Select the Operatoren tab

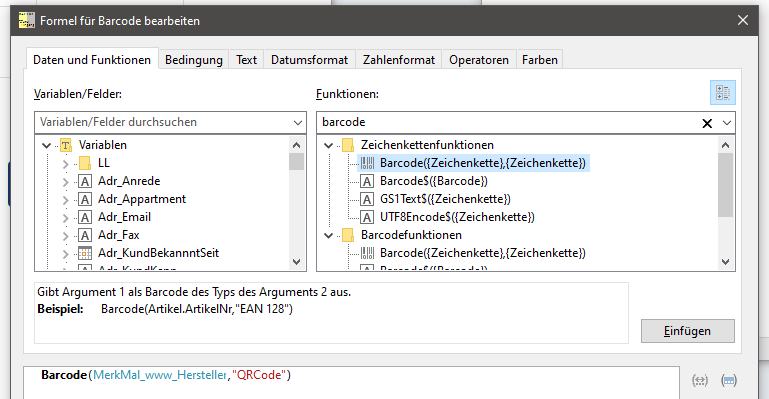click(x=479, y=60)
